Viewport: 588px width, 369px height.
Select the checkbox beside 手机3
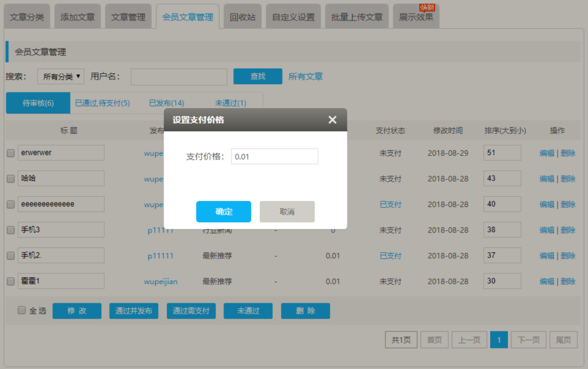(x=10, y=230)
